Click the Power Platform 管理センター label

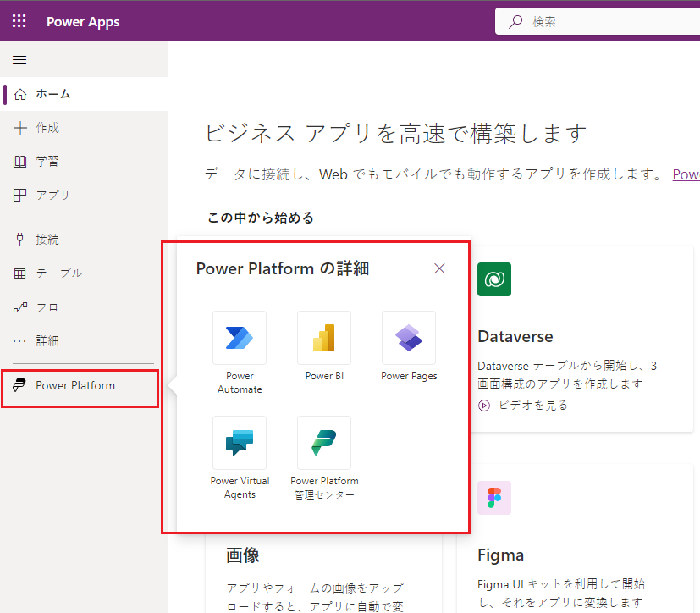point(324,488)
